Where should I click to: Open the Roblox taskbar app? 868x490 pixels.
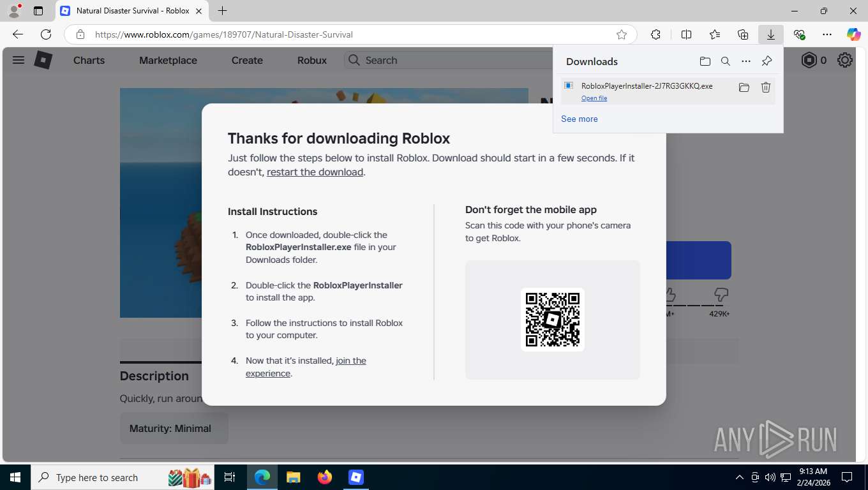tap(356, 477)
